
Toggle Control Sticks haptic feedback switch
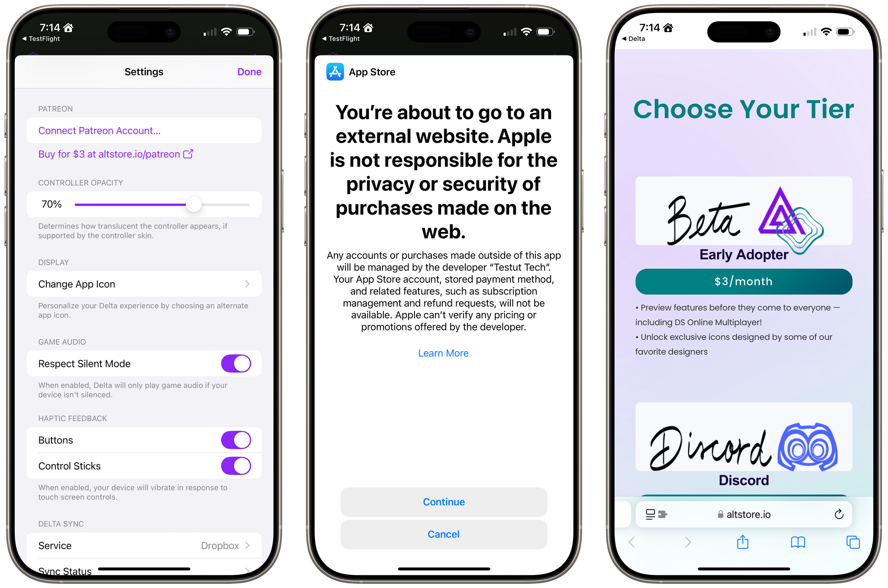(x=237, y=466)
